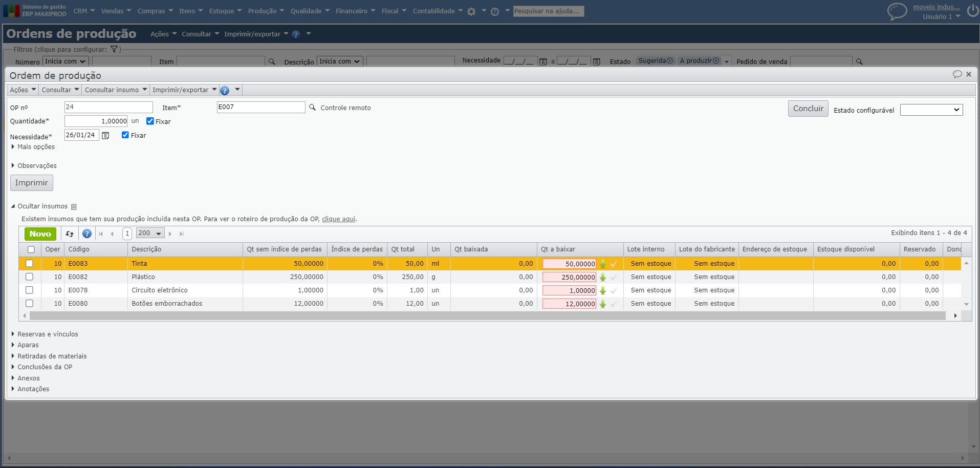Click help icon in Ordens de produção header
980x468 pixels.
[x=296, y=34]
